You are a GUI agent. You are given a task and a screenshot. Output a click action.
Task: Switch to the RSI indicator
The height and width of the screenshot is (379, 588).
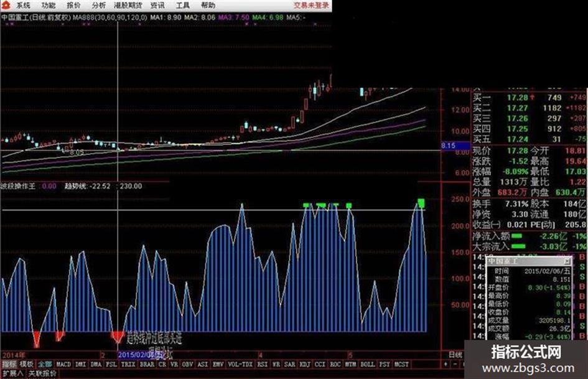point(263,364)
